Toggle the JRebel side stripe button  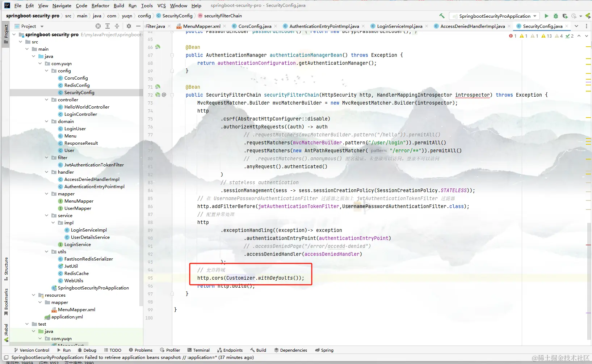point(6,333)
